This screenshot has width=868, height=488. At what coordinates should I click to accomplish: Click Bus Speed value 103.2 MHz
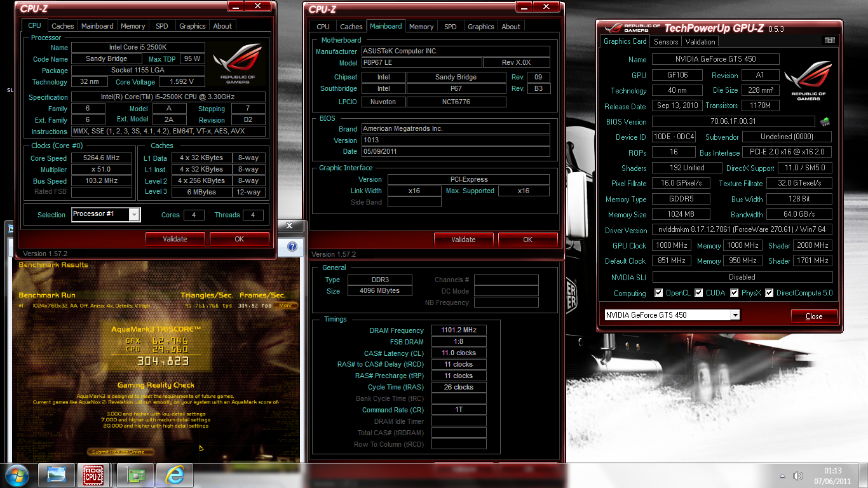click(x=102, y=181)
